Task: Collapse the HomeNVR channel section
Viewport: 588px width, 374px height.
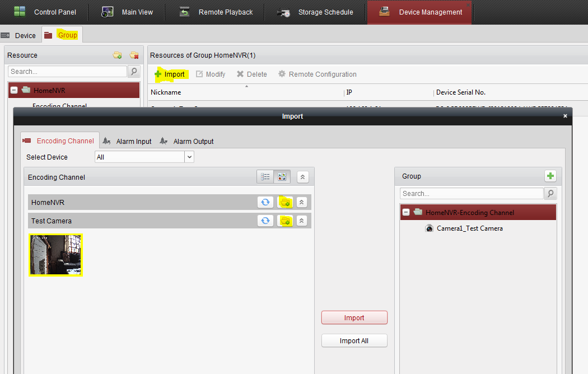Action: (302, 202)
